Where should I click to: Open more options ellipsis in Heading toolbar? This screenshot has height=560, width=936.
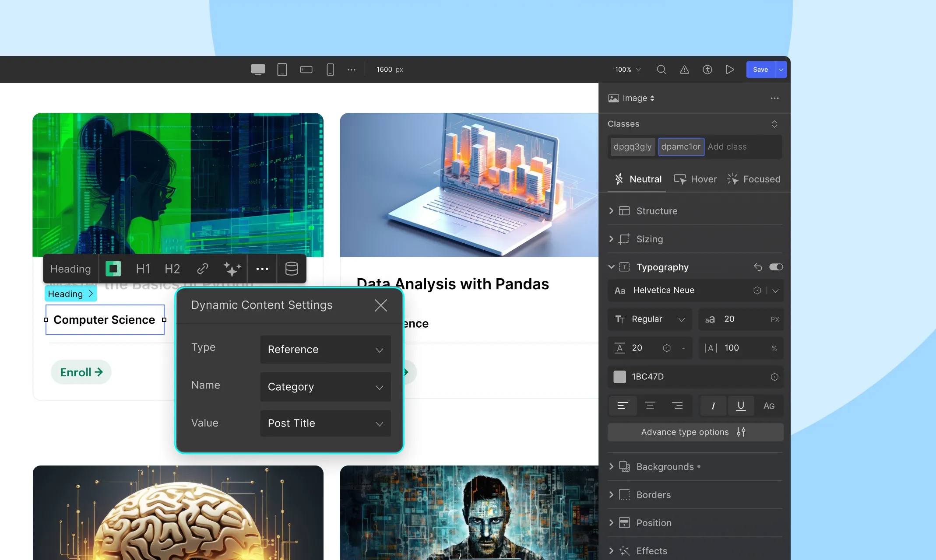coord(262,269)
